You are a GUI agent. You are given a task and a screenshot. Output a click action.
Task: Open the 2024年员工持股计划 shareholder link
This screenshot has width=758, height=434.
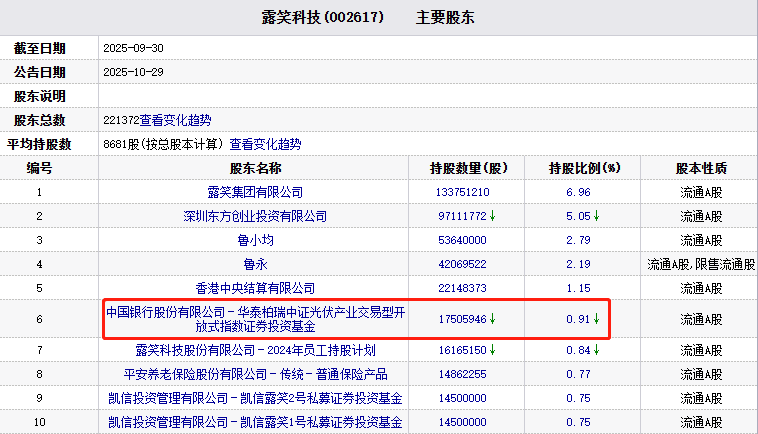[255, 350]
